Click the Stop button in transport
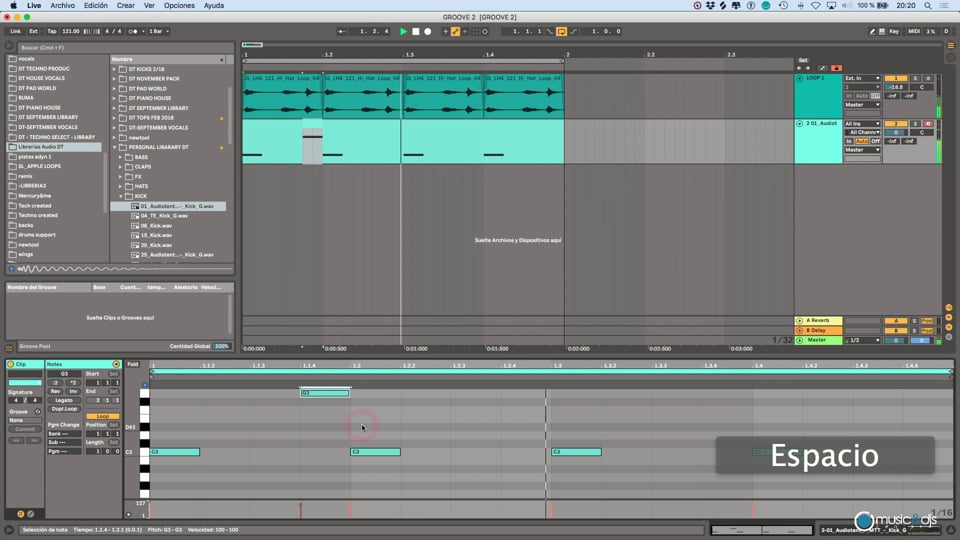960x540 pixels. pyautogui.click(x=416, y=31)
